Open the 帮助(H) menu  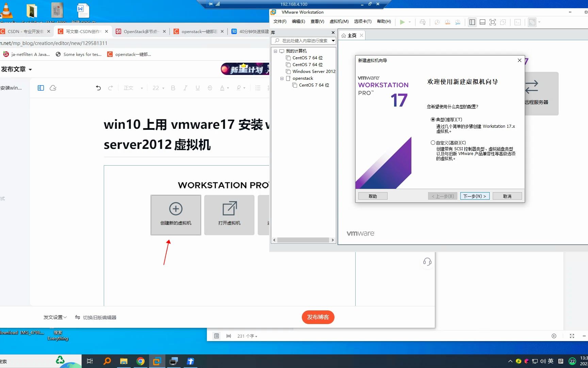click(384, 21)
